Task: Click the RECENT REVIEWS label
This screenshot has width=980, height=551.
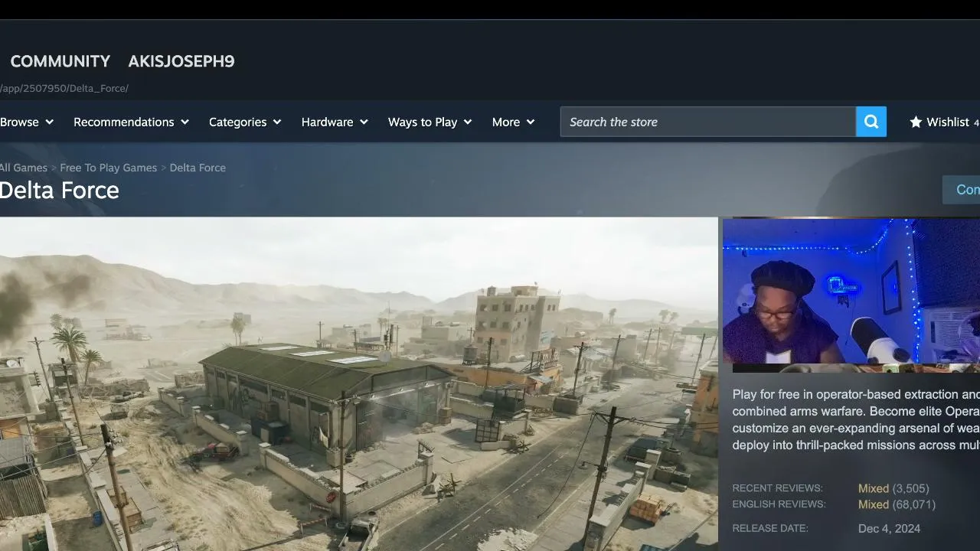Action: tap(777, 488)
